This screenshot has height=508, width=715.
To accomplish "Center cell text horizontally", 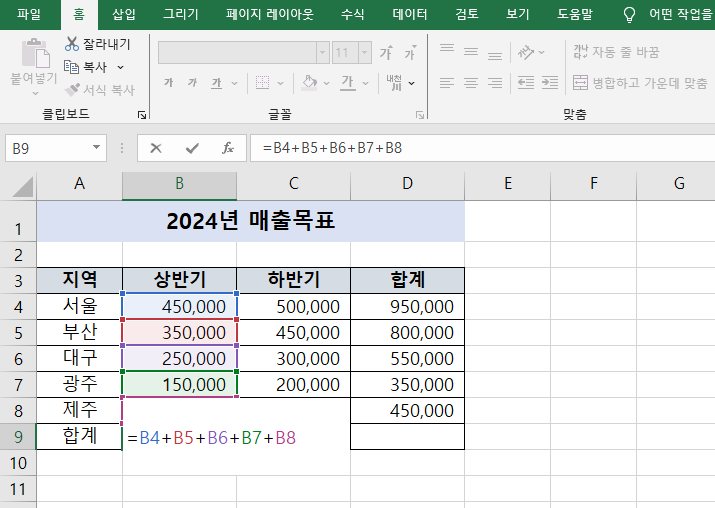I will pos(471,83).
